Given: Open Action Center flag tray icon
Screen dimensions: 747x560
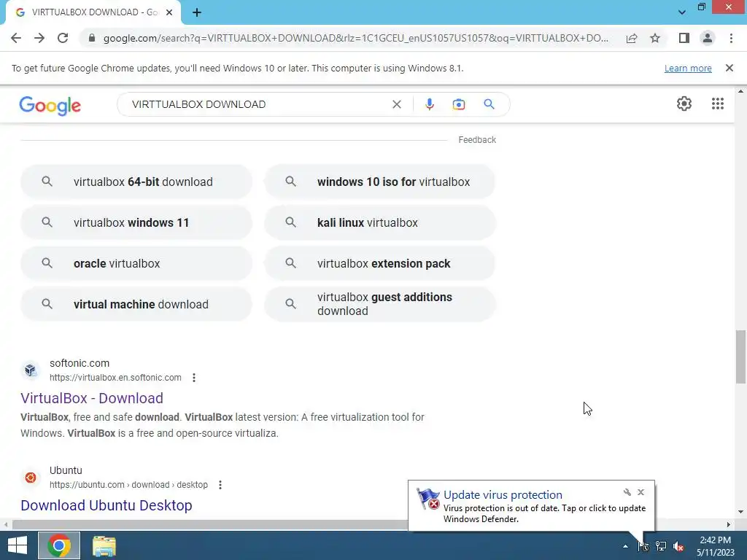Looking at the screenshot, I should click(x=643, y=546).
